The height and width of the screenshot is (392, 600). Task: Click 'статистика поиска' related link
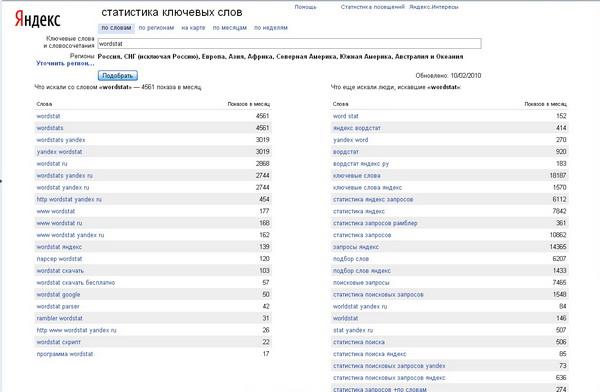click(x=359, y=342)
